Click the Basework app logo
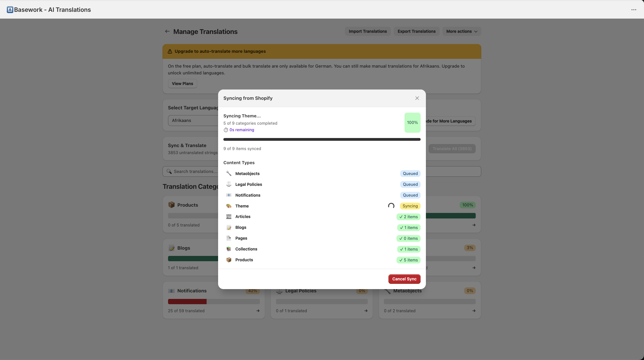Image resolution: width=644 pixels, height=360 pixels. click(10, 10)
